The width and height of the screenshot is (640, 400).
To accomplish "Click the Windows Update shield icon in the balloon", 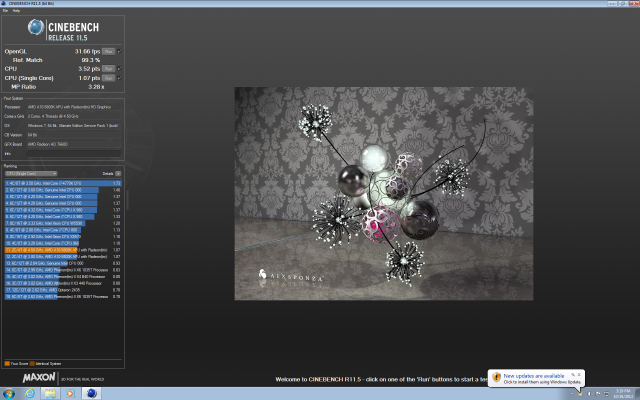I will [496, 377].
